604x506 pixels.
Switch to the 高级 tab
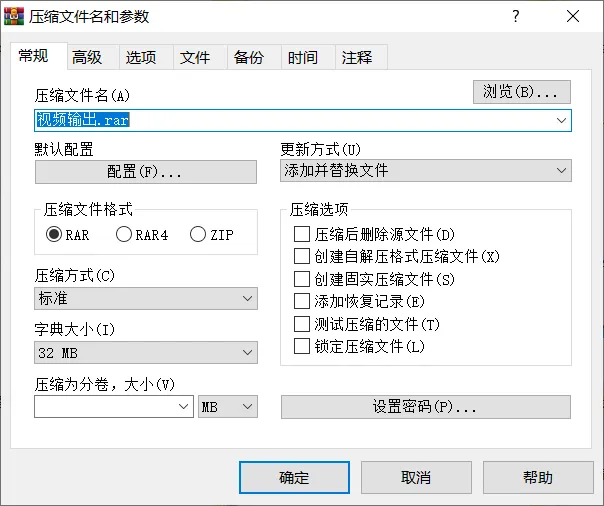(87, 58)
